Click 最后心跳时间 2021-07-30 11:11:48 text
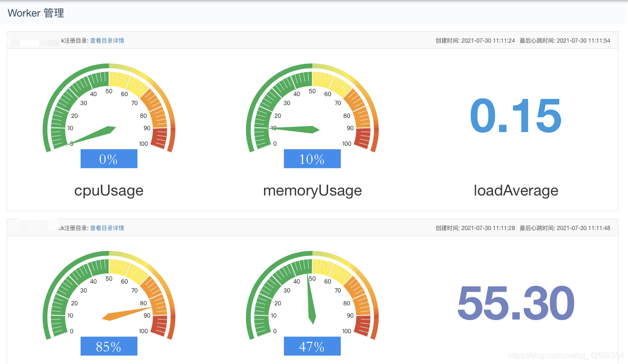The height and width of the screenshot is (364, 628). [565, 228]
